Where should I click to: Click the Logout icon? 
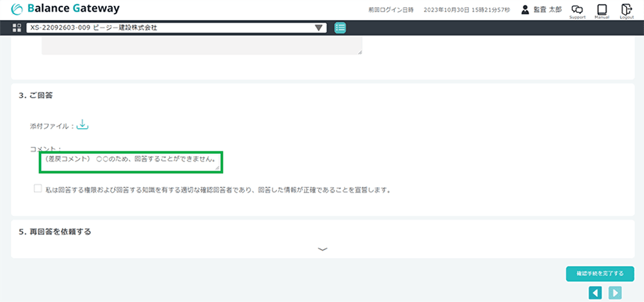coord(626,10)
